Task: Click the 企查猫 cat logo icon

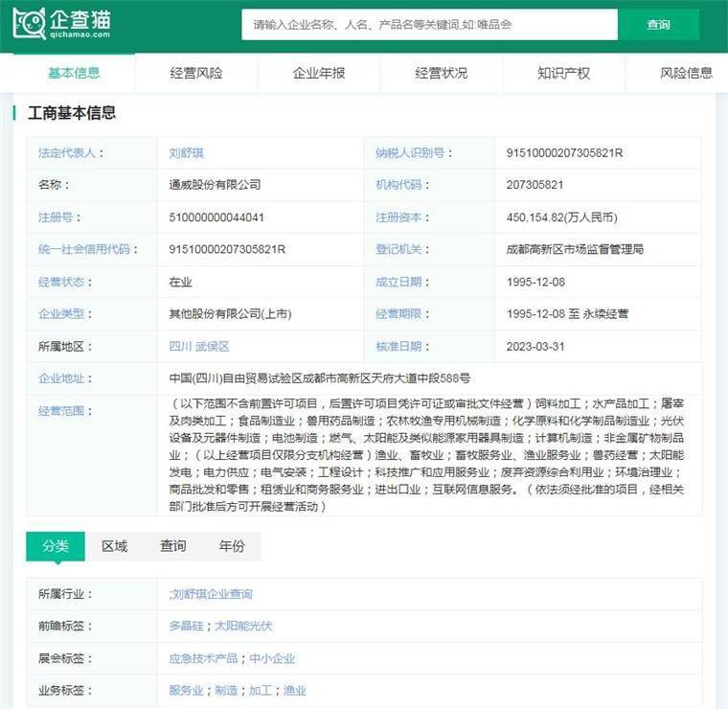Action: [x=29, y=23]
